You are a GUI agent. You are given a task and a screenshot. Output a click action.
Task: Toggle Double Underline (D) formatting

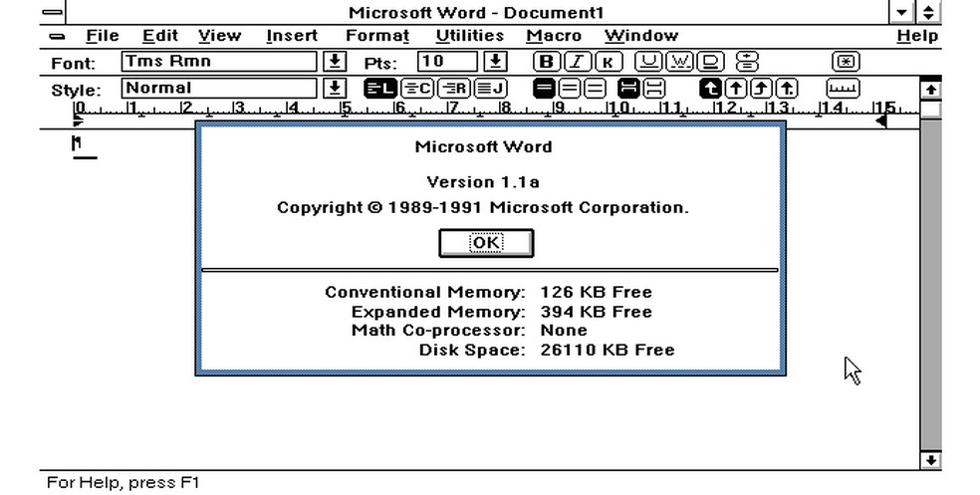coord(711,61)
